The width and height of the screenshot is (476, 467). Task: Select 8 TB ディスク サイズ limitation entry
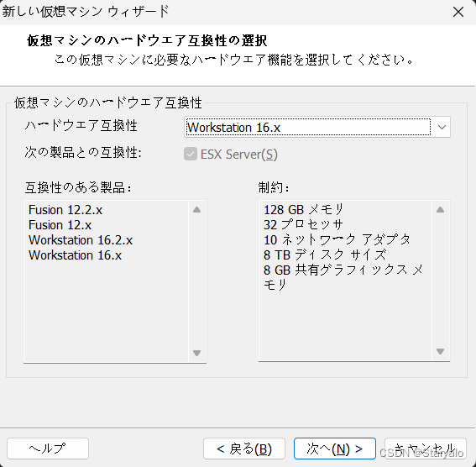pyautogui.click(x=325, y=254)
